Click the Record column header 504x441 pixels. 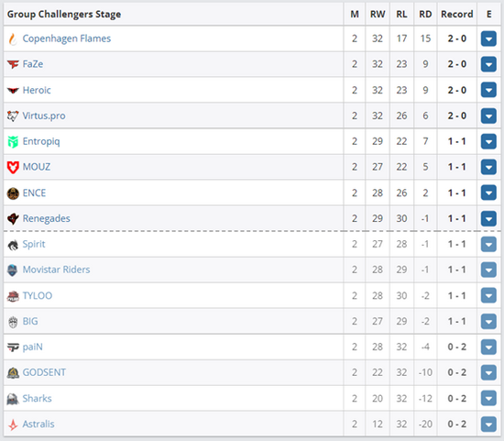click(456, 14)
